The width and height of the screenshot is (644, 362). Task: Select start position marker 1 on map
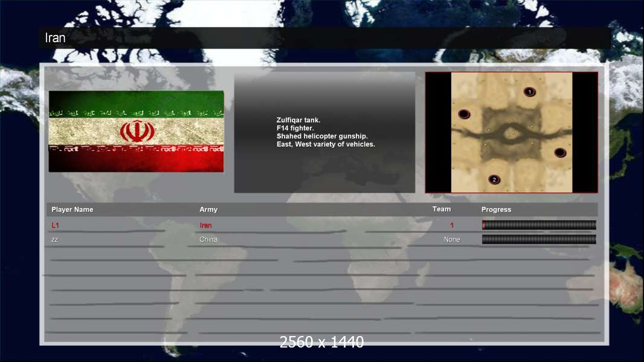529,92
